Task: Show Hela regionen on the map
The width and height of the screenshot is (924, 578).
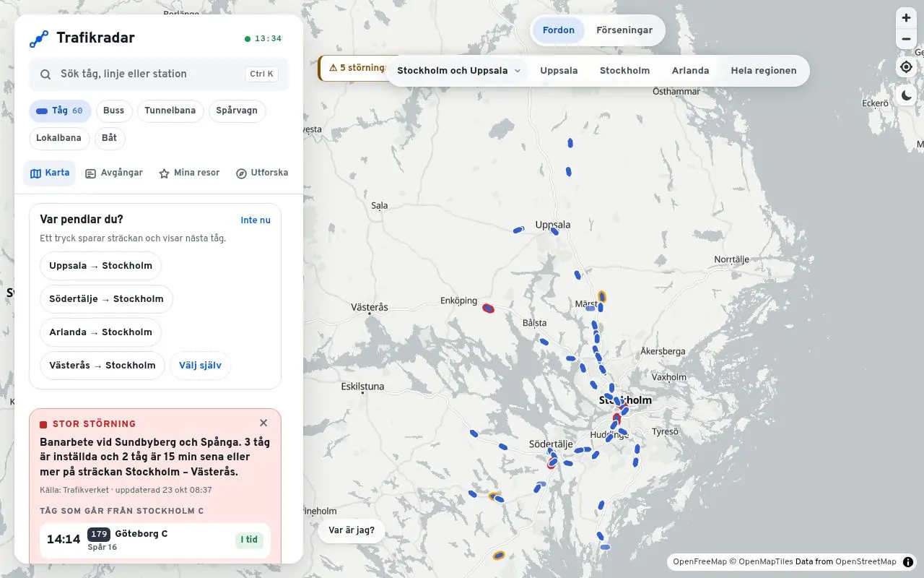Action: pos(764,71)
